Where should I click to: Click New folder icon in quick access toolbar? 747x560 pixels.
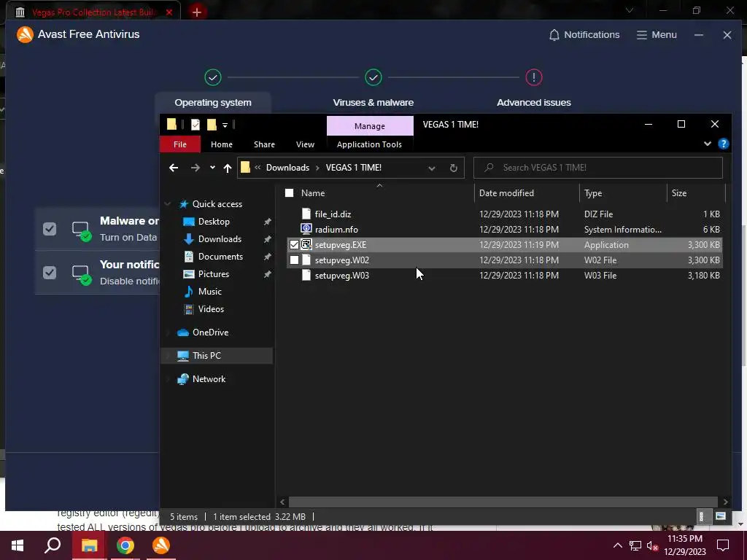212,125
